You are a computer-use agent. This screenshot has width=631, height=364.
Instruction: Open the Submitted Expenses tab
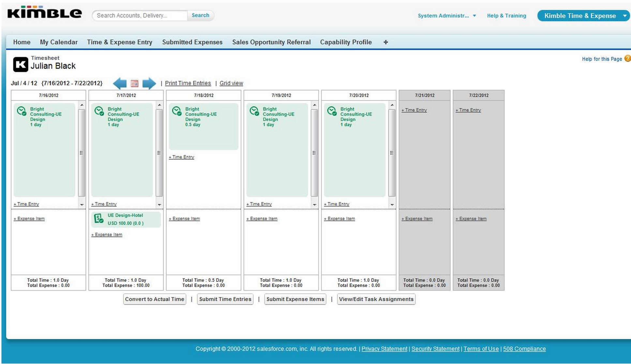click(x=192, y=42)
